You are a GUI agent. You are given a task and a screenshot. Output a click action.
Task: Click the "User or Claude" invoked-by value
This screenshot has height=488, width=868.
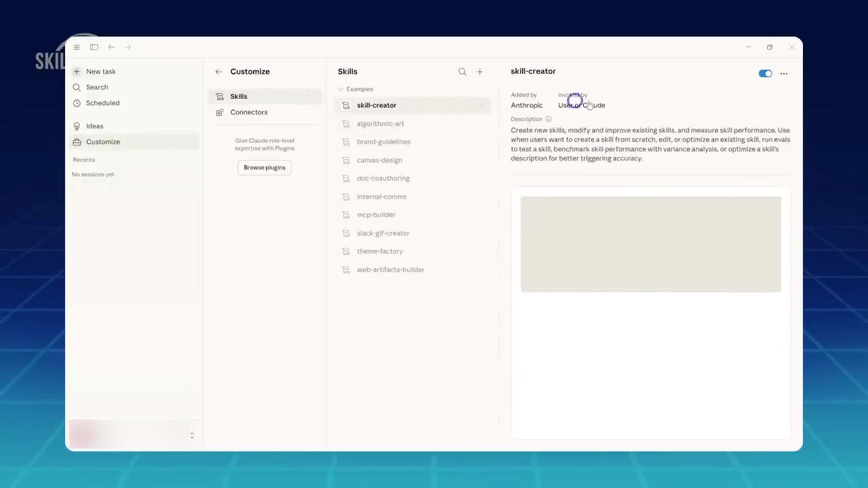point(581,106)
